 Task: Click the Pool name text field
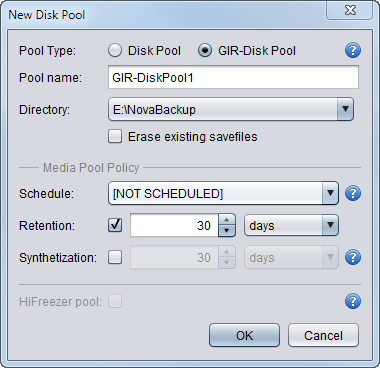click(233, 77)
